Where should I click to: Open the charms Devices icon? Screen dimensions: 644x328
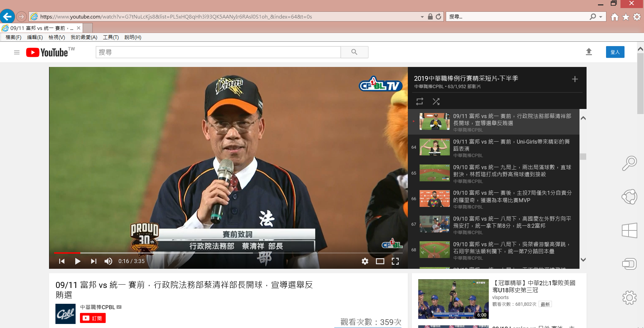(629, 264)
